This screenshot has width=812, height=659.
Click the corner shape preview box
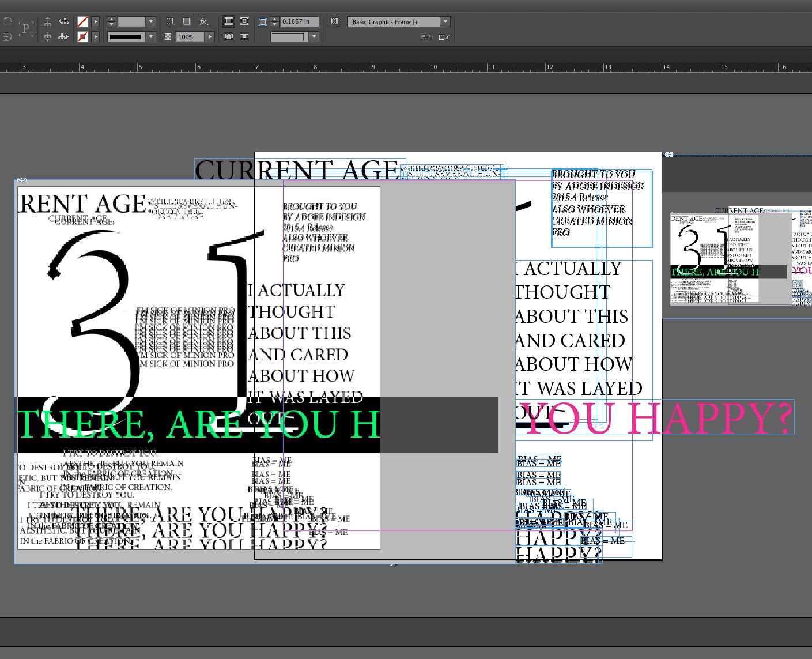click(x=289, y=37)
